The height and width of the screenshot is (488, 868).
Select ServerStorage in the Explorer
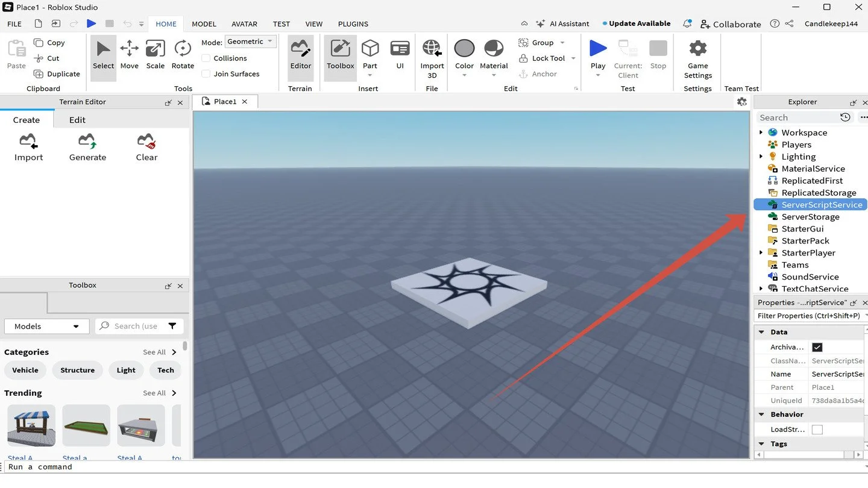coord(810,217)
